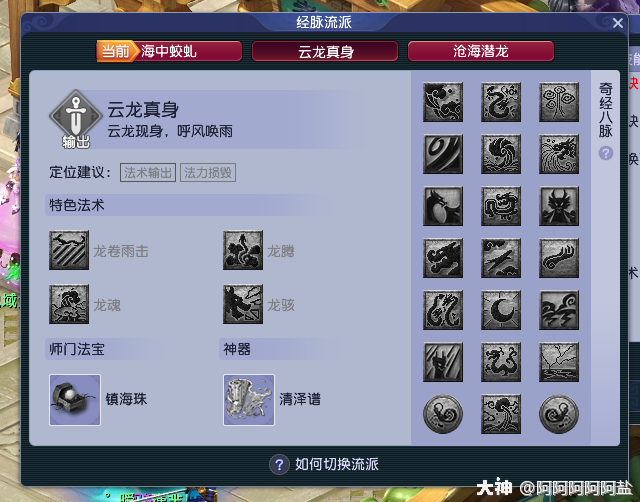Select the 龙腾 skill icon
This screenshot has width=640, height=502.
pos(243,250)
